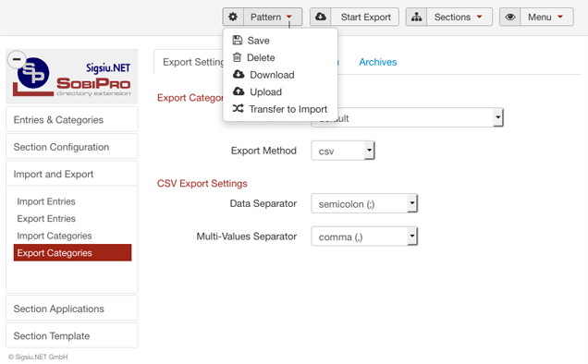Click the SobiPro logo image
Screen dimensions: 588x364
pos(72,77)
